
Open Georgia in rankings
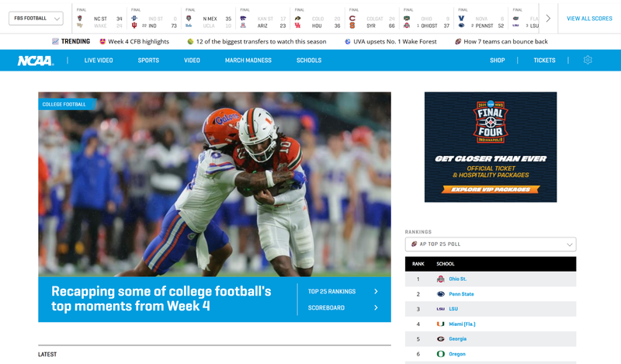tap(457, 339)
